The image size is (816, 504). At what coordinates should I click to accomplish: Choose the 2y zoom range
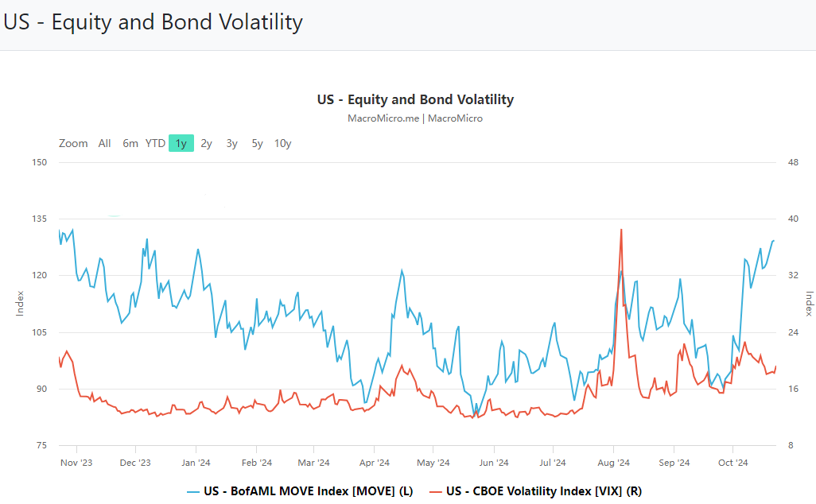[x=206, y=144]
